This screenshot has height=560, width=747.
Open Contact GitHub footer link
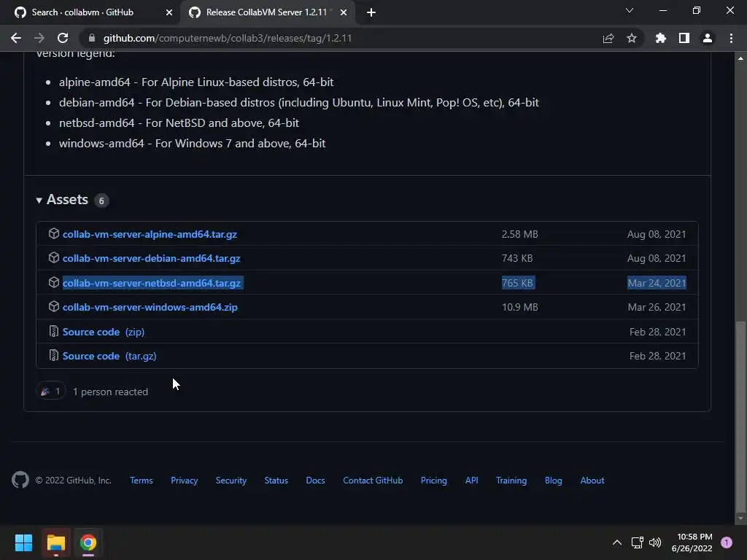[373, 481]
